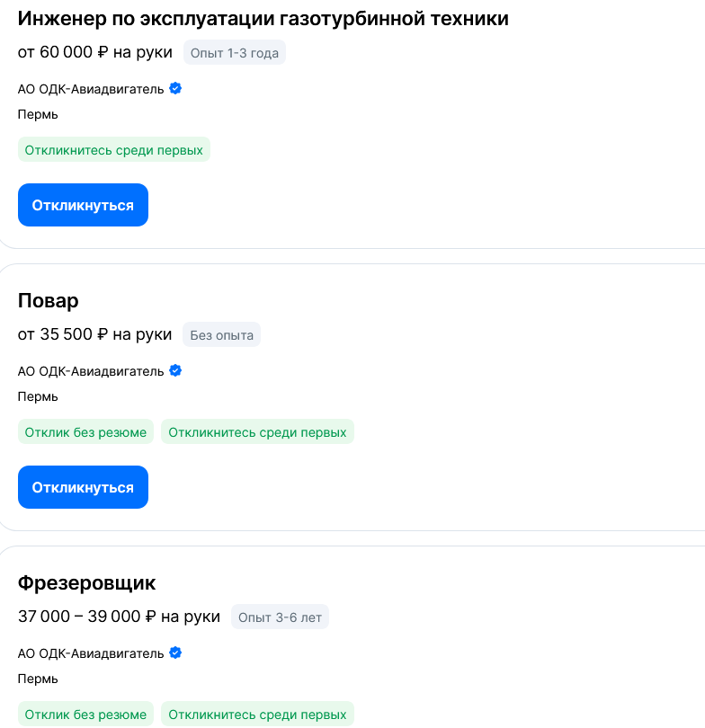Click Отклик без резюме tag in Повар card
Screen dimensions: 705x728
pyautogui.click(x=85, y=431)
